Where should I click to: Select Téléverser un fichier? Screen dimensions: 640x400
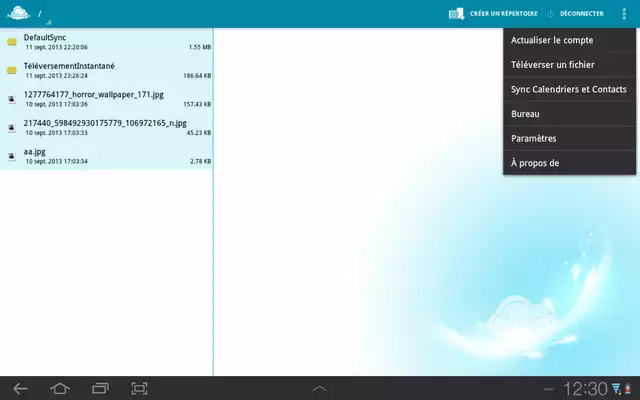(x=569, y=65)
